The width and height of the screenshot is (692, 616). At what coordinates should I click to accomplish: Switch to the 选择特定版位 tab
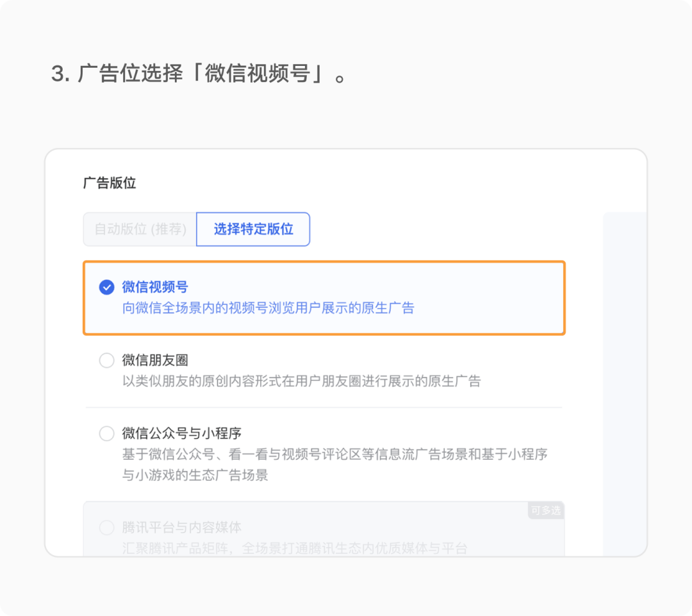pyautogui.click(x=252, y=229)
